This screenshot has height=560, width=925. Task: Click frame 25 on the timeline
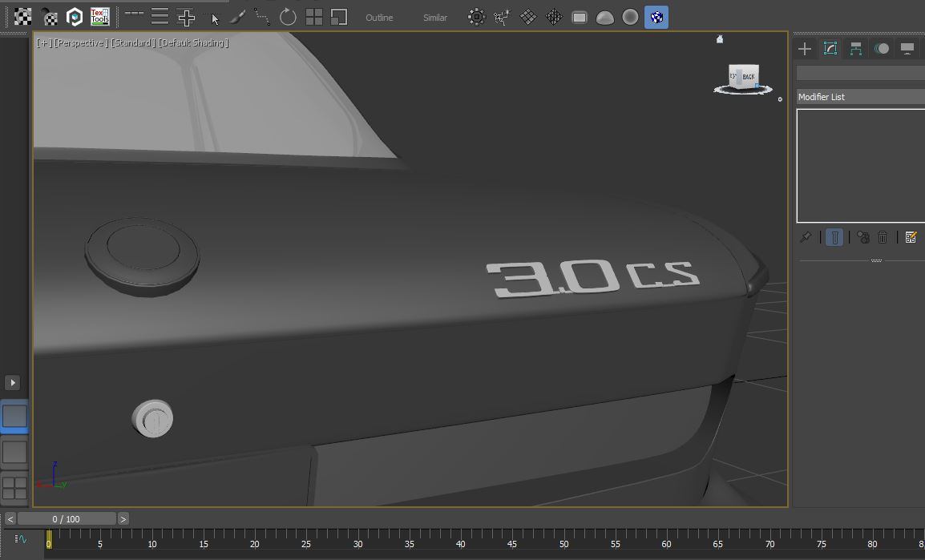coord(306,544)
